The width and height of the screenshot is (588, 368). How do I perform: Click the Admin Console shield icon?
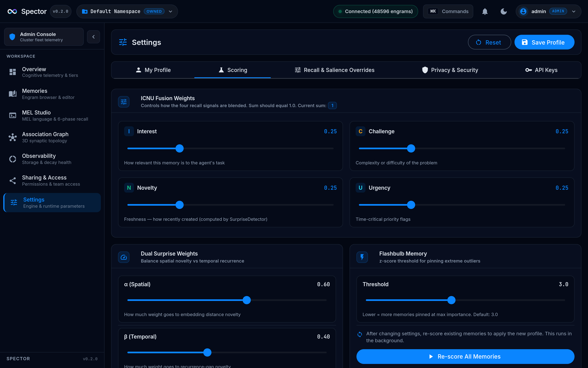(x=12, y=37)
